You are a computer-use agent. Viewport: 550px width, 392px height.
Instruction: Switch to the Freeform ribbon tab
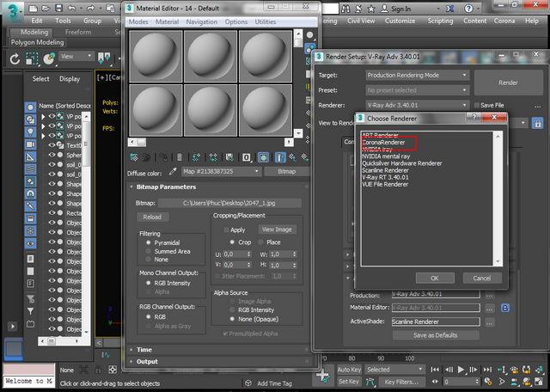(x=78, y=32)
